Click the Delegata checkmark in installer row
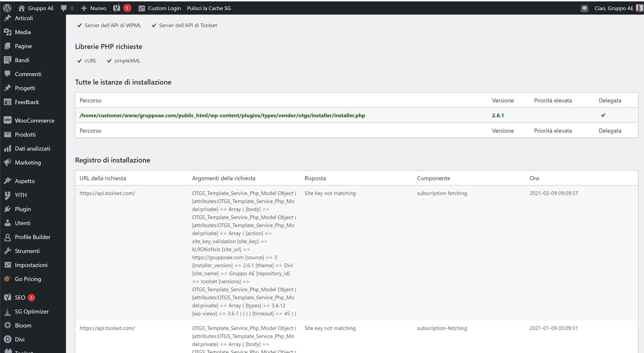The width and height of the screenshot is (644, 353). 603,115
